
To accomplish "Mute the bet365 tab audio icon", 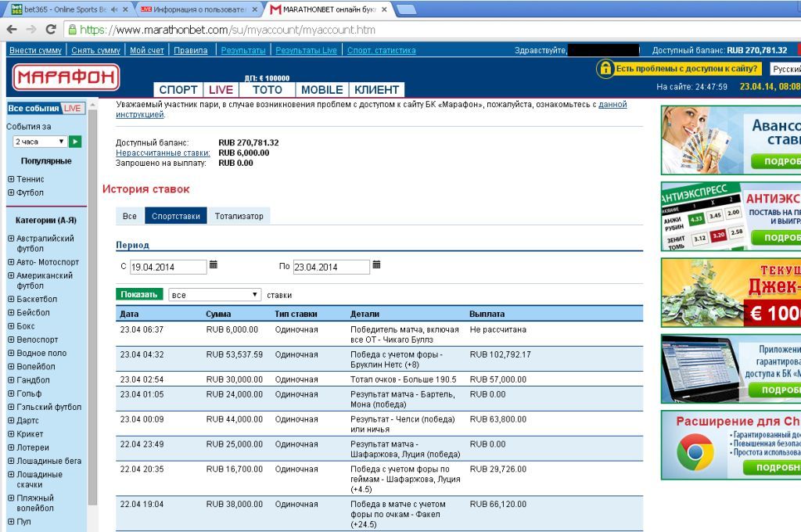I will (x=113, y=9).
